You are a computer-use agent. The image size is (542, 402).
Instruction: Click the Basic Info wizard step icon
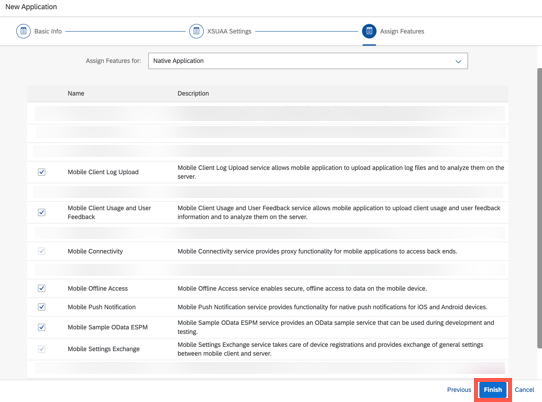[x=23, y=31]
